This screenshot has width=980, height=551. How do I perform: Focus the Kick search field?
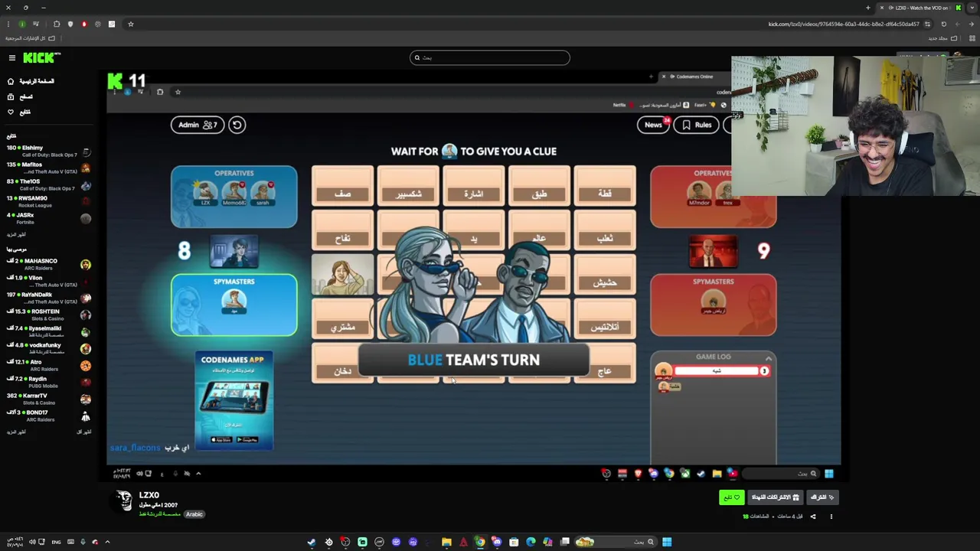click(x=490, y=57)
